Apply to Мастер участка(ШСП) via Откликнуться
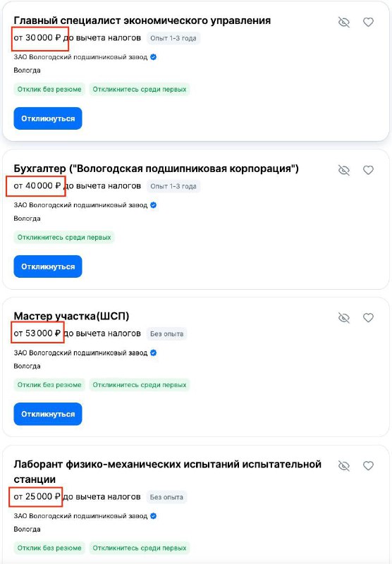The image size is (392, 564). [48, 414]
